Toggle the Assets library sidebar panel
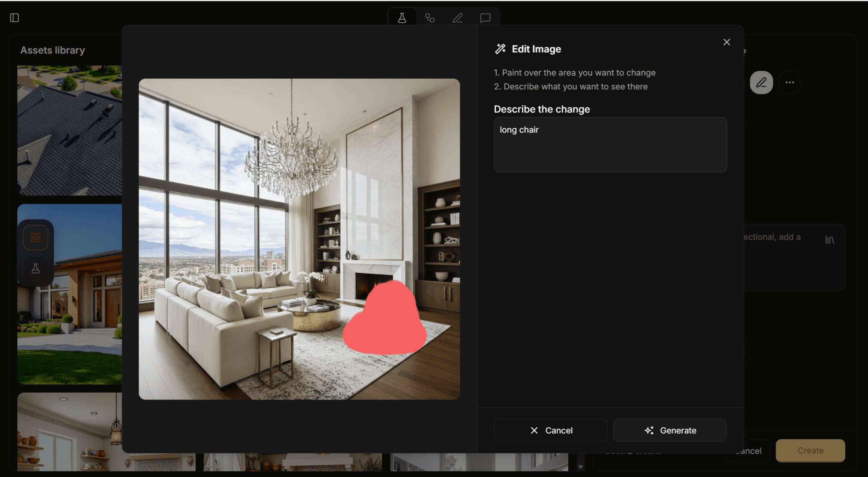Image resolution: width=868 pixels, height=477 pixels. 15,18
